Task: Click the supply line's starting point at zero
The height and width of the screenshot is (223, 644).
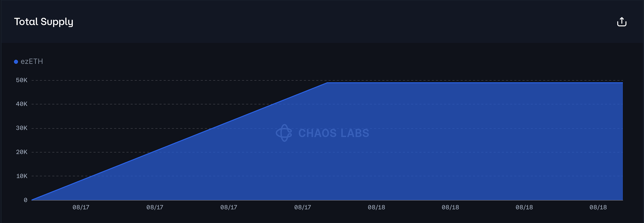Action: click(32, 200)
